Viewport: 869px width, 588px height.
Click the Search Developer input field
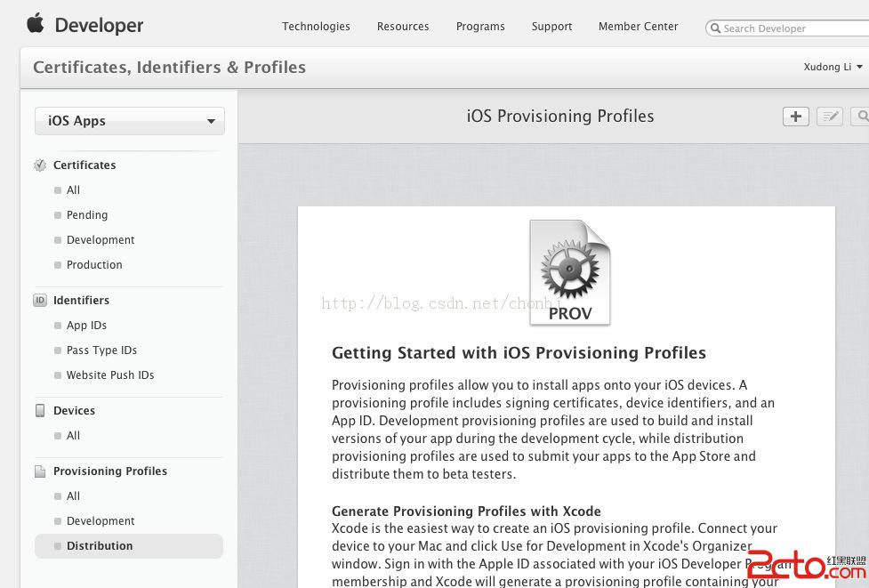792,28
